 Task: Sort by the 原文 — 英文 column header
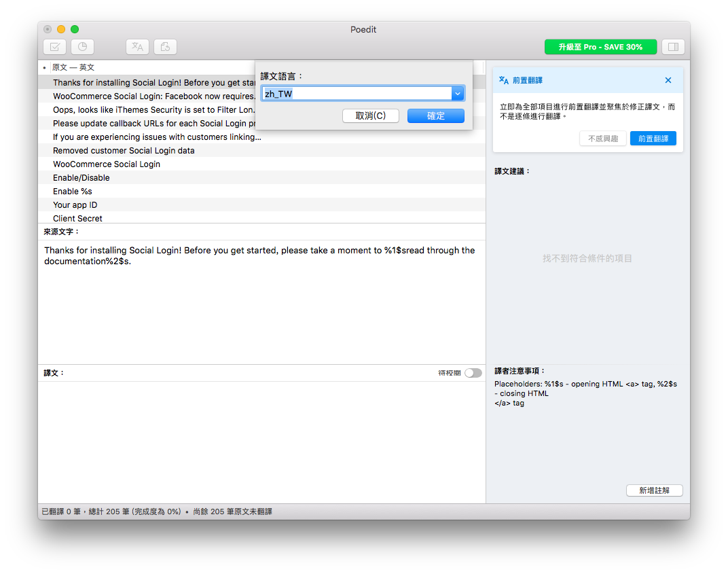[x=73, y=67]
